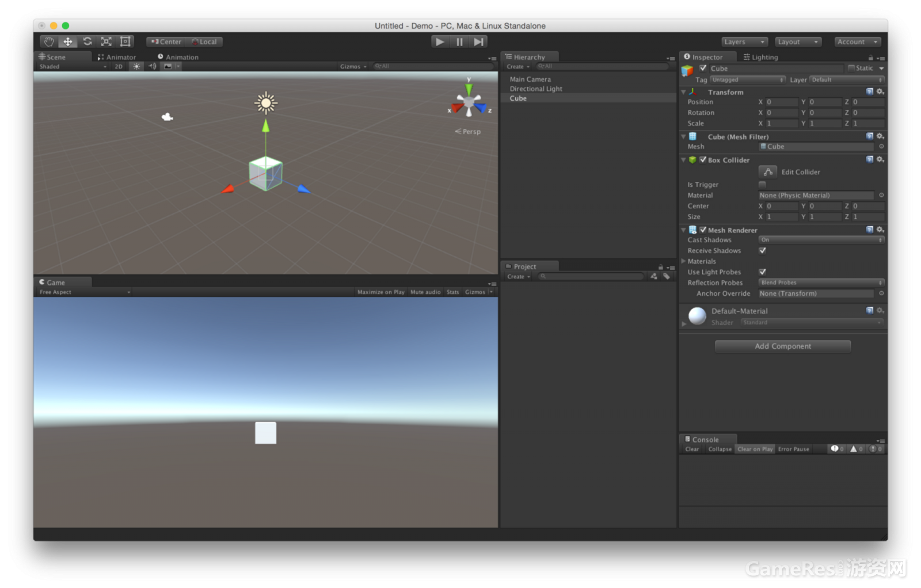
Task: Open the Layer Default dropdown
Action: 847,80
